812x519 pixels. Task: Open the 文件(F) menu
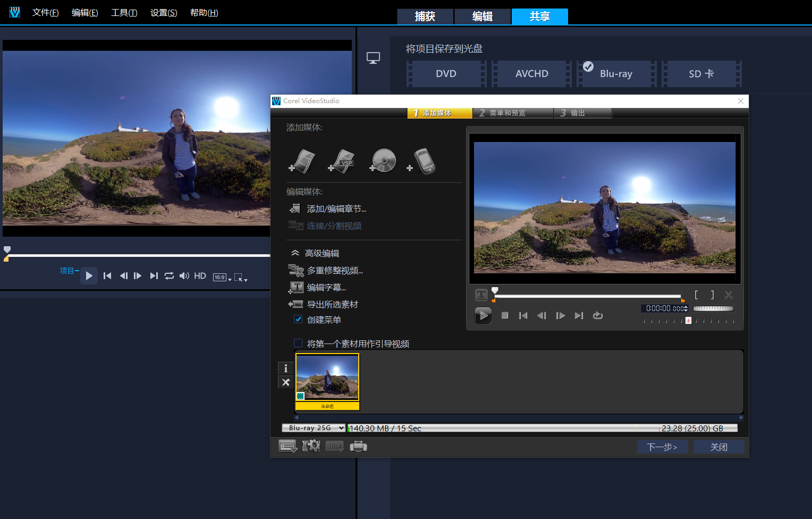pos(45,12)
